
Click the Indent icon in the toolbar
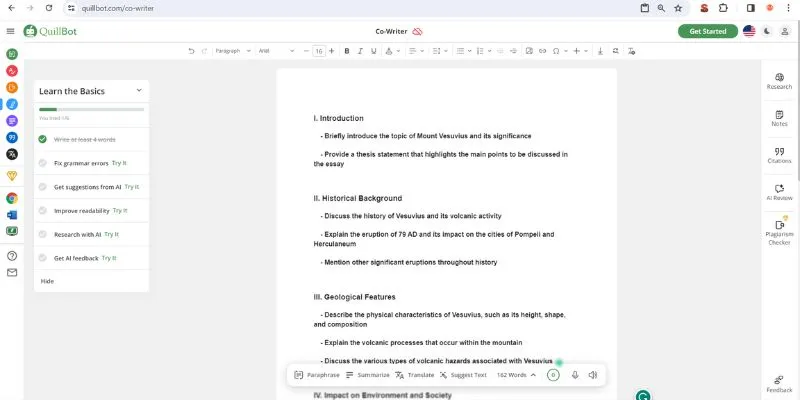pyautogui.click(x=513, y=51)
